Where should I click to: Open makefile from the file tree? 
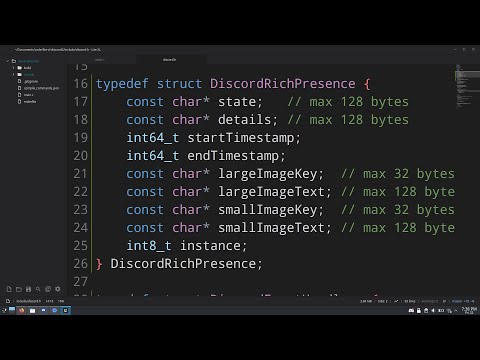(x=30, y=101)
